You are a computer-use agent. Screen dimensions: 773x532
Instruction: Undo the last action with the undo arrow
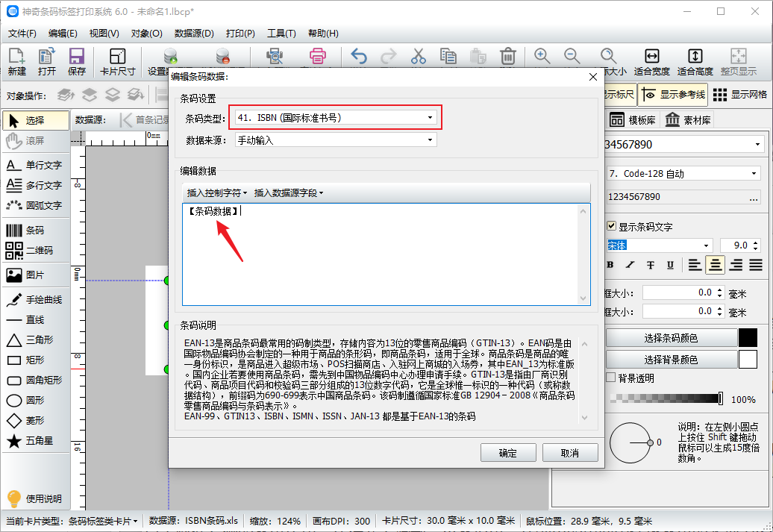359,56
